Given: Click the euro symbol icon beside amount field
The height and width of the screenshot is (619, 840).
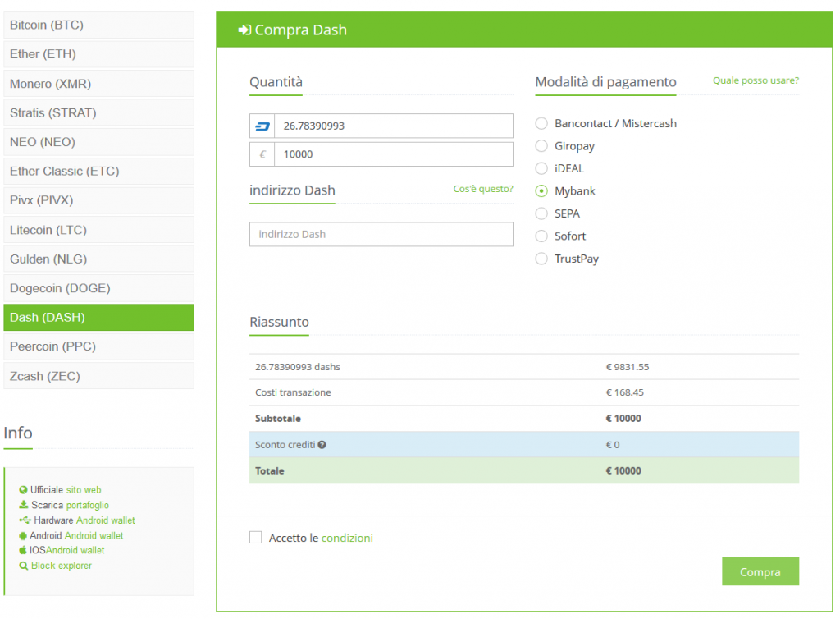Looking at the screenshot, I should click(x=262, y=154).
